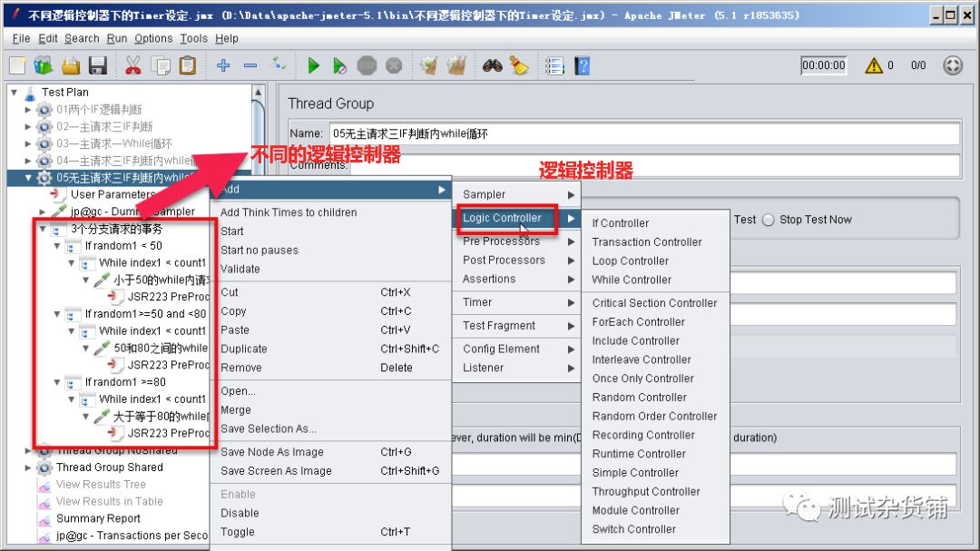Open the Listener submenu
The height and width of the screenshot is (551, 980).
pos(517,368)
